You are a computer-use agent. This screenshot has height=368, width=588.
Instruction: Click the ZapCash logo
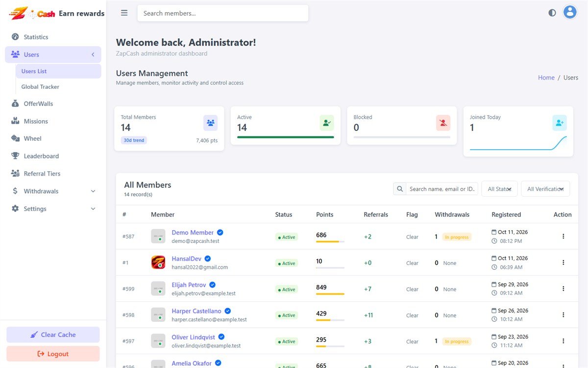click(x=32, y=13)
